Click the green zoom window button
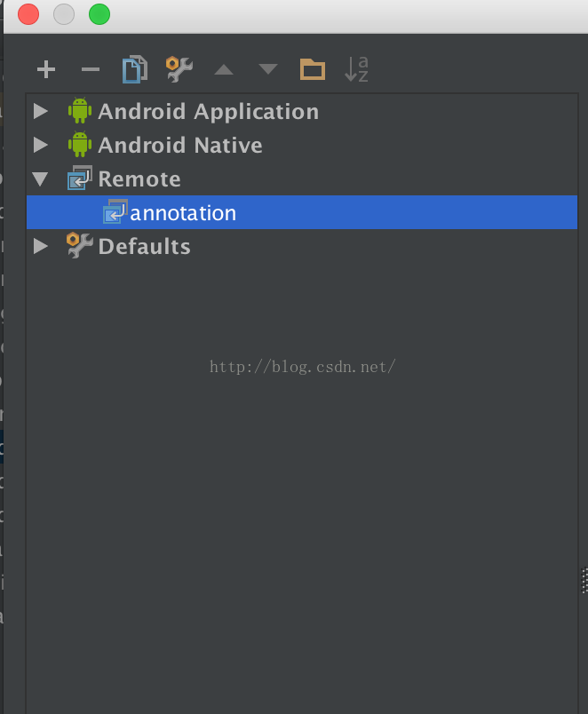The width and height of the screenshot is (588, 714). [99, 14]
